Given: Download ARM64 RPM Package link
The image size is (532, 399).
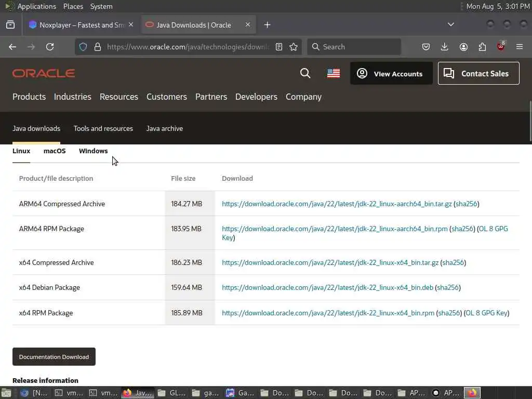Looking at the screenshot, I should [335, 229].
